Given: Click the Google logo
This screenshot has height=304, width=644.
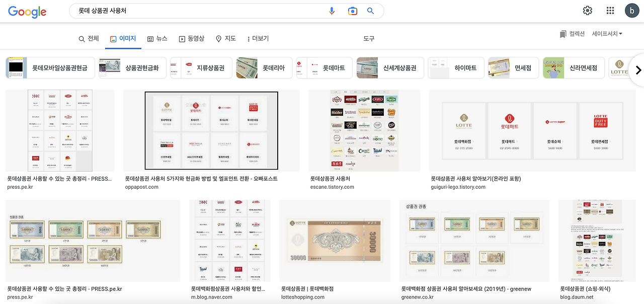Looking at the screenshot, I should [27, 12].
